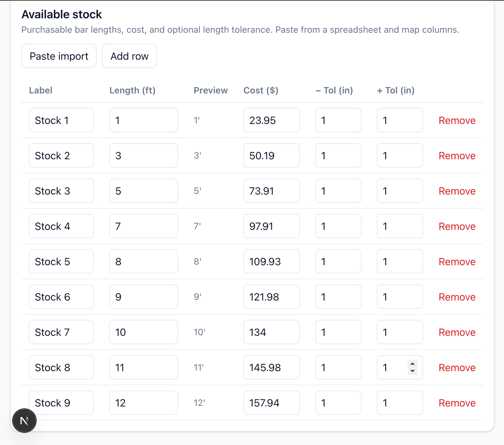Select the 157.94 cost field
Screen dimensions: 504x445
[272, 403]
